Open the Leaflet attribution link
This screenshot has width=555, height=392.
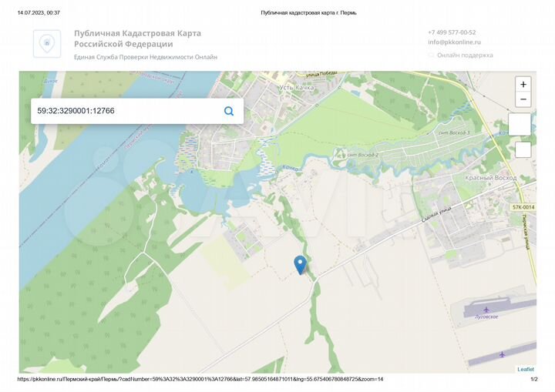(x=525, y=370)
